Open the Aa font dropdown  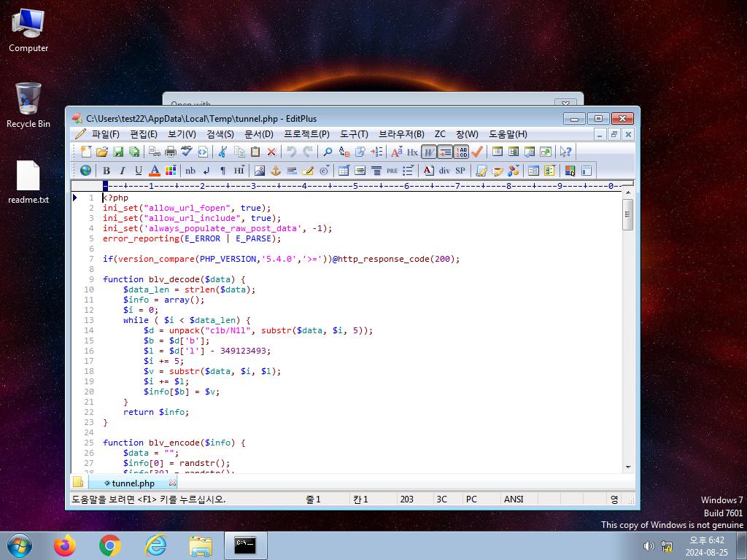click(x=396, y=152)
